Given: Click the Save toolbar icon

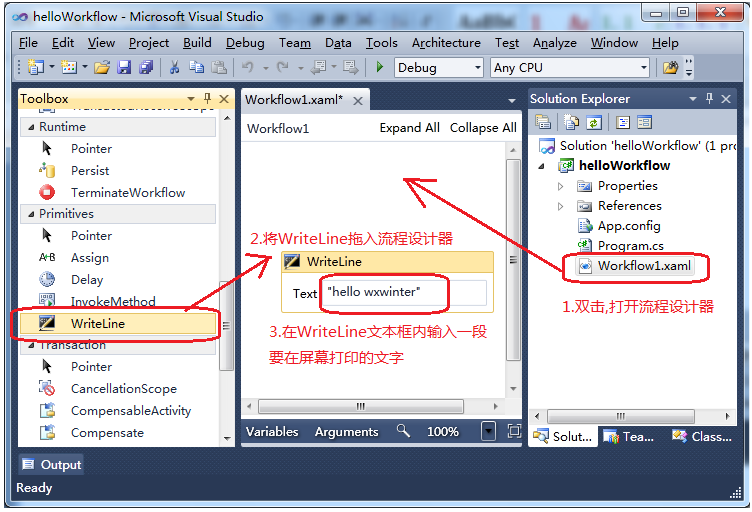Looking at the screenshot, I should coord(124,67).
